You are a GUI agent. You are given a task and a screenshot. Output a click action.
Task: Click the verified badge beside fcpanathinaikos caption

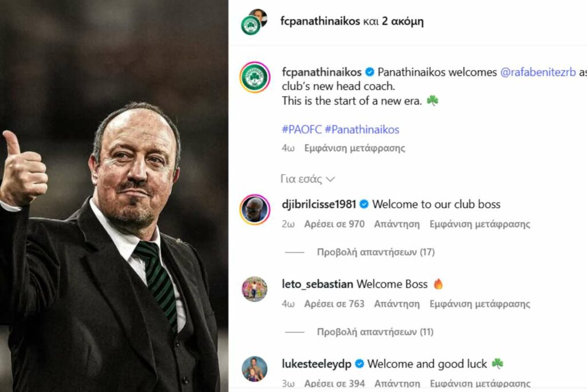370,72
